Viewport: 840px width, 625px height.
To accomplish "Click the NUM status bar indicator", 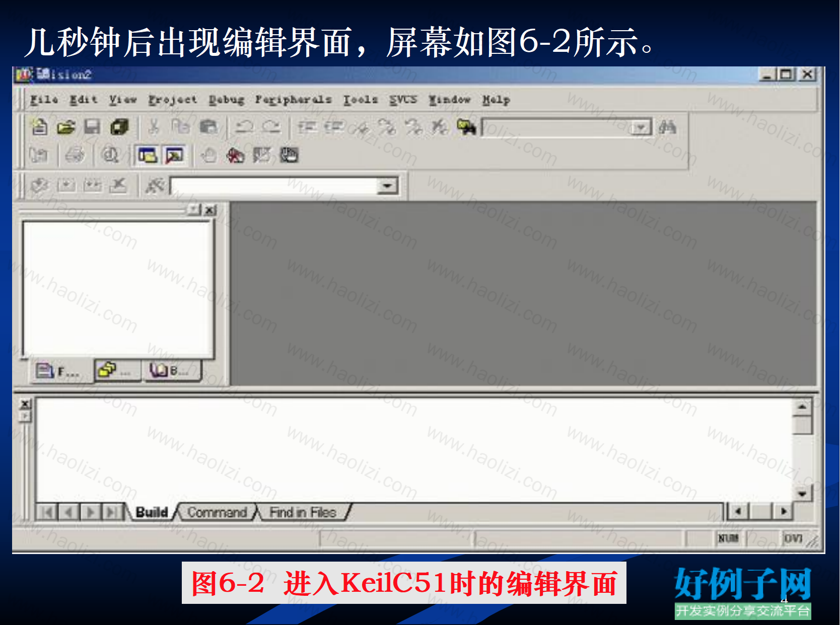I will (728, 538).
